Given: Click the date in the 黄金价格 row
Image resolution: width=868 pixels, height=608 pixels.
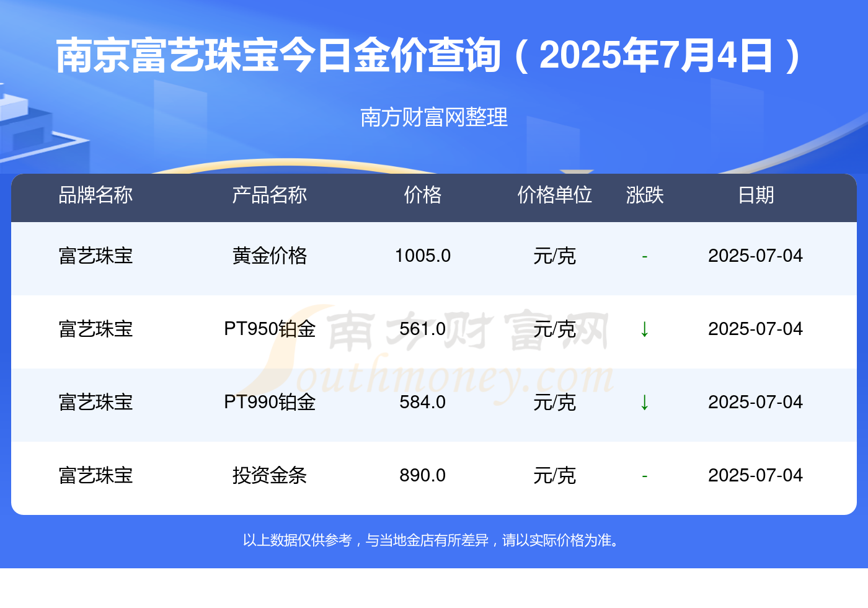Looking at the screenshot, I should point(756,256).
